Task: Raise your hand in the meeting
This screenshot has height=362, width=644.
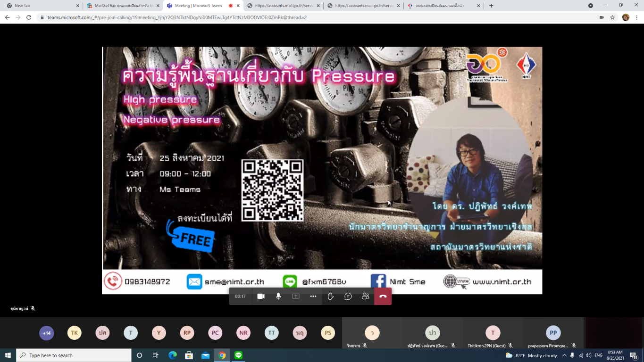Action: point(331,296)
